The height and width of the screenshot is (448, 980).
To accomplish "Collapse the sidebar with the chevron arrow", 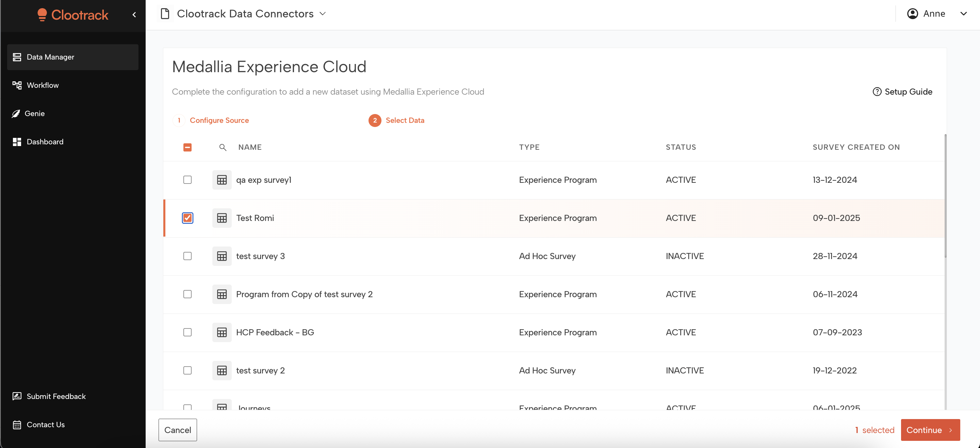I will (134, 14).
